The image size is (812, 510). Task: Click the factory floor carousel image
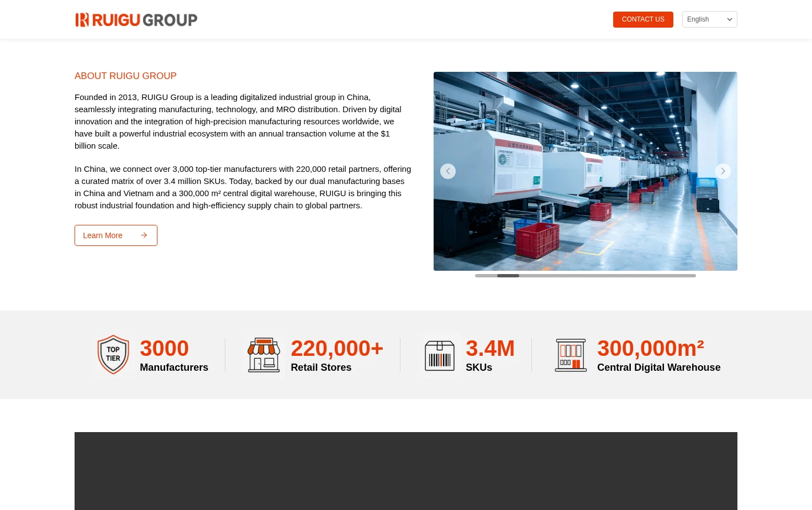[586, 171]
